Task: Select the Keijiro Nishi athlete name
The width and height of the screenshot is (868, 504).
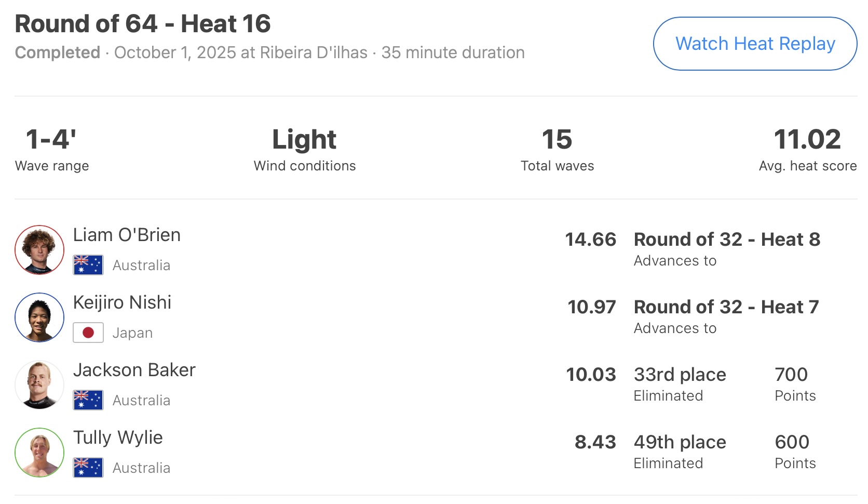Action: point(122,302)
